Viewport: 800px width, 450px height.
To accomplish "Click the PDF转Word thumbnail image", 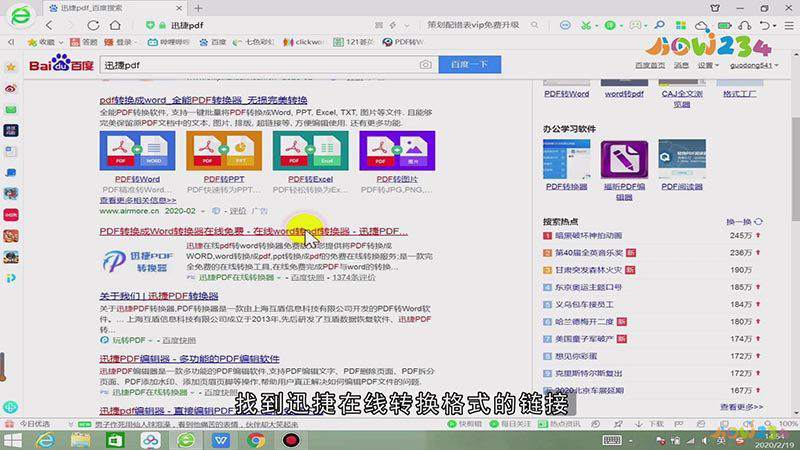I will [137, 151].
